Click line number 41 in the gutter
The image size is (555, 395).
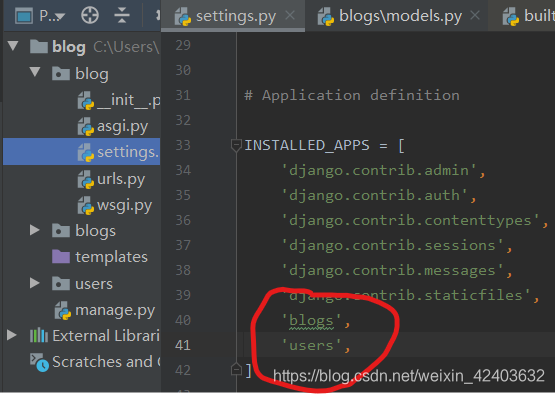point(183,345)
